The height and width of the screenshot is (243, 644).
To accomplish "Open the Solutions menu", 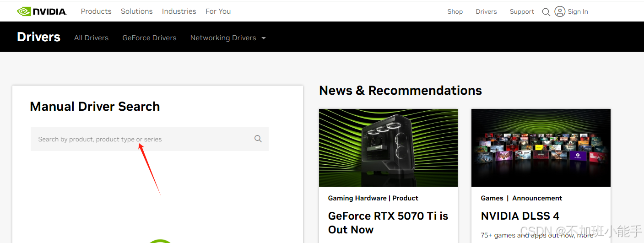I will coord(137,11).
